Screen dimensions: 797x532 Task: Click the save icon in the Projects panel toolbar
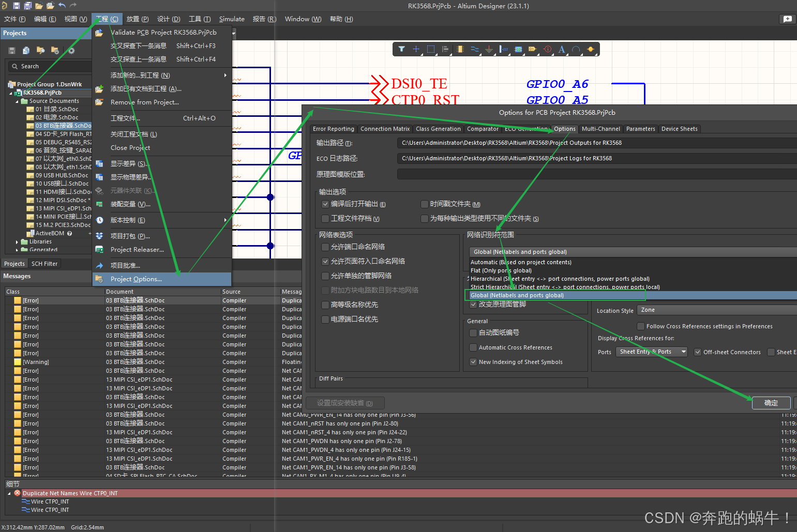[11, 50]
